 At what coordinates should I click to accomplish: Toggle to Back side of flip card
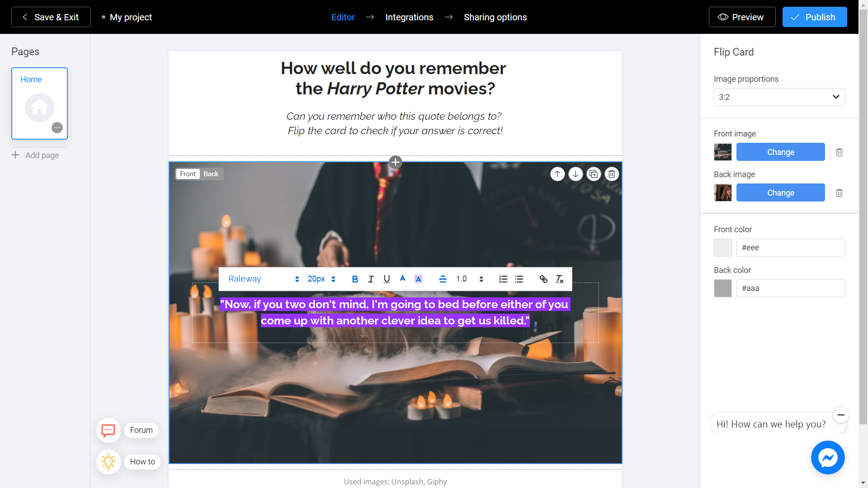(211, 174)
